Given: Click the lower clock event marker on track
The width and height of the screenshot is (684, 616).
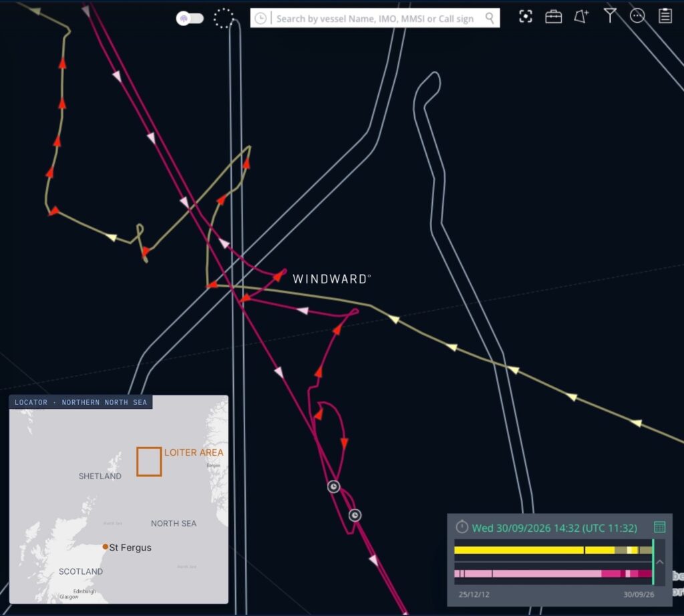Looking at the screenshot, I should pyautogui.click(x=355, y=516).
